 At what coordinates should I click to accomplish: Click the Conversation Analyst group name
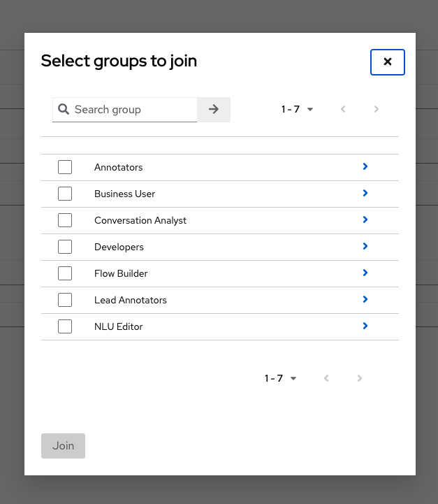coord(140,220)
